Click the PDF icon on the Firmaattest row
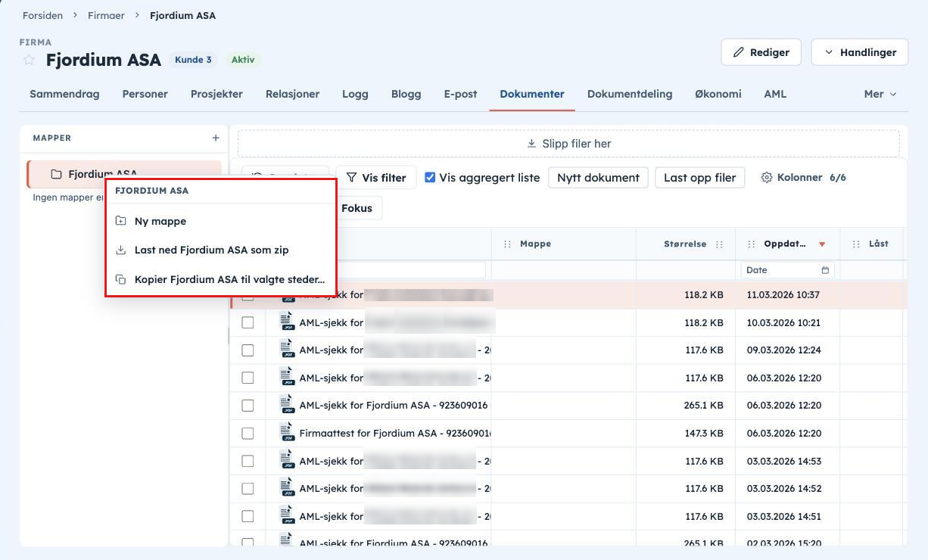 point(287,433)
